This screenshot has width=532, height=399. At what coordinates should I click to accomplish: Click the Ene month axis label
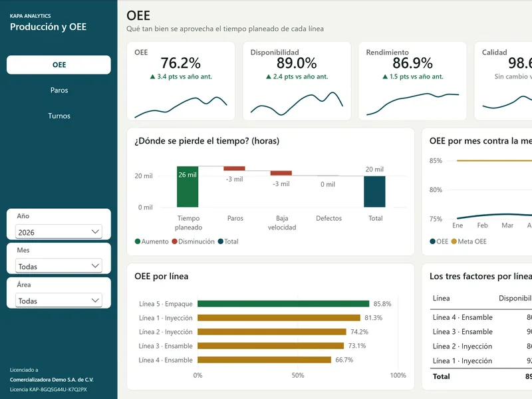point(458,225)
